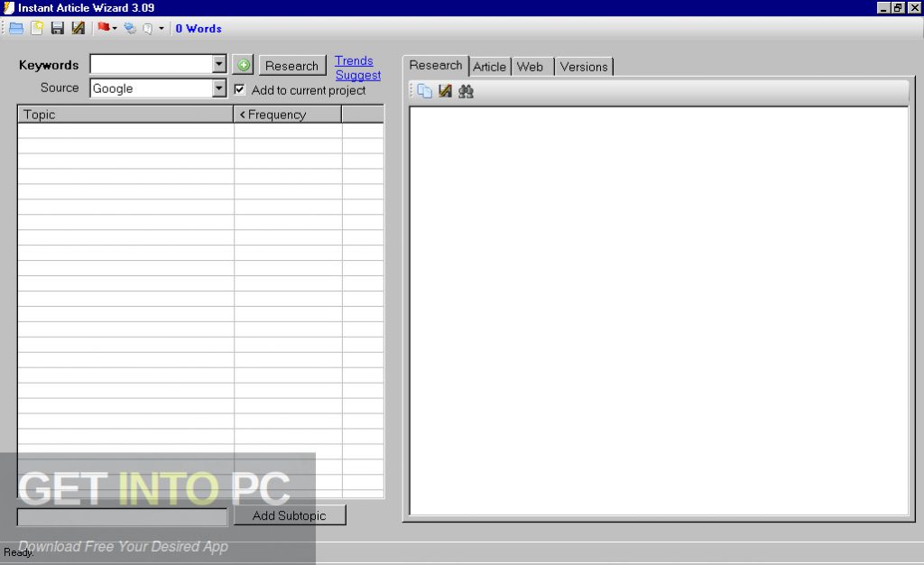Sort by the Frequency column header
Screen dimensions: 924x565
(288, 115)
